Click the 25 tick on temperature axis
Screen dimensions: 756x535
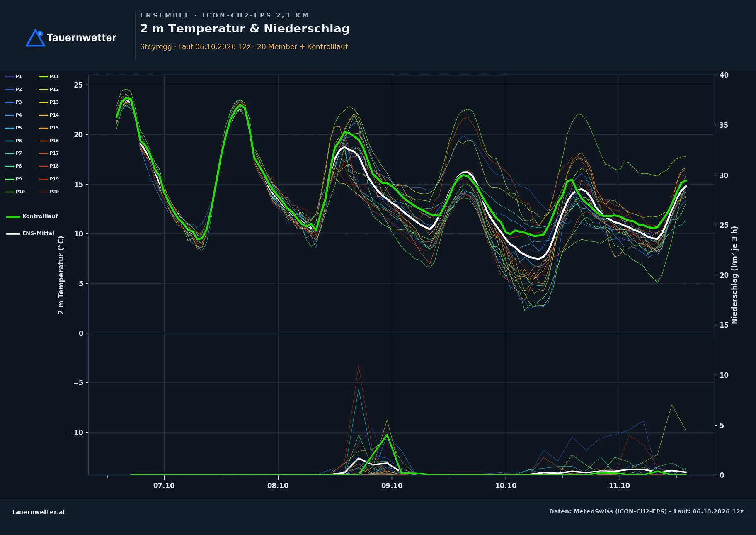(78, 85)
